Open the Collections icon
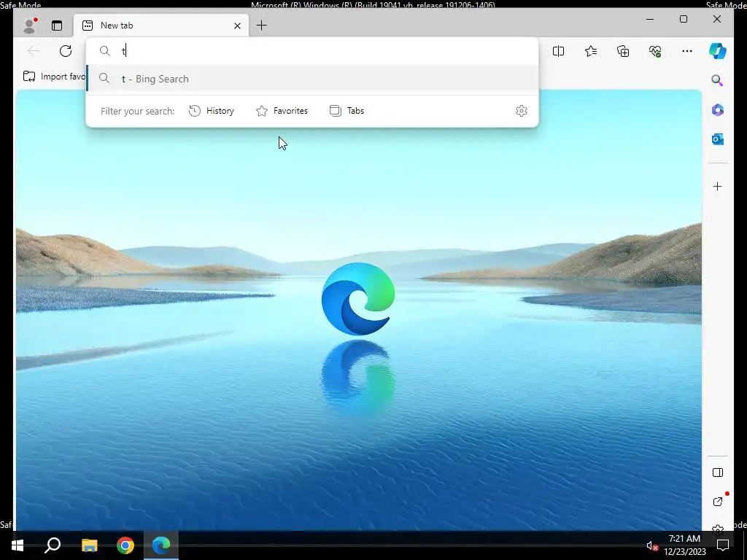The width and height of the screenshot is (747, 560). pos(623,51)
